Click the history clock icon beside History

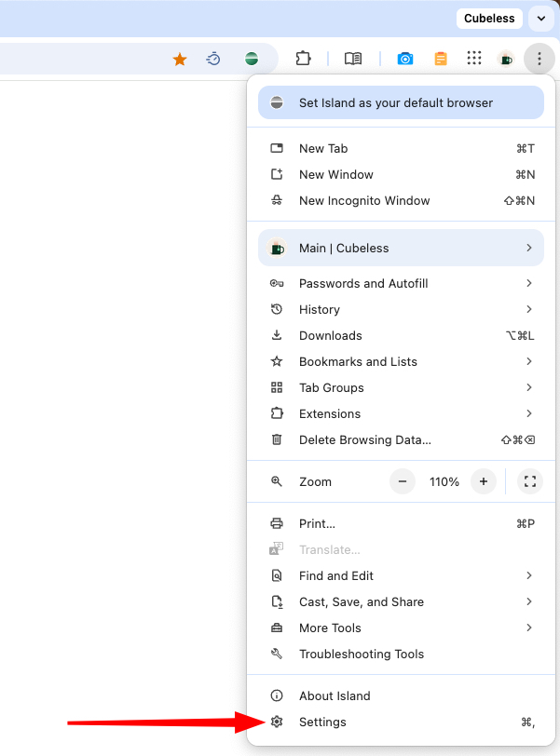[277, 309]
